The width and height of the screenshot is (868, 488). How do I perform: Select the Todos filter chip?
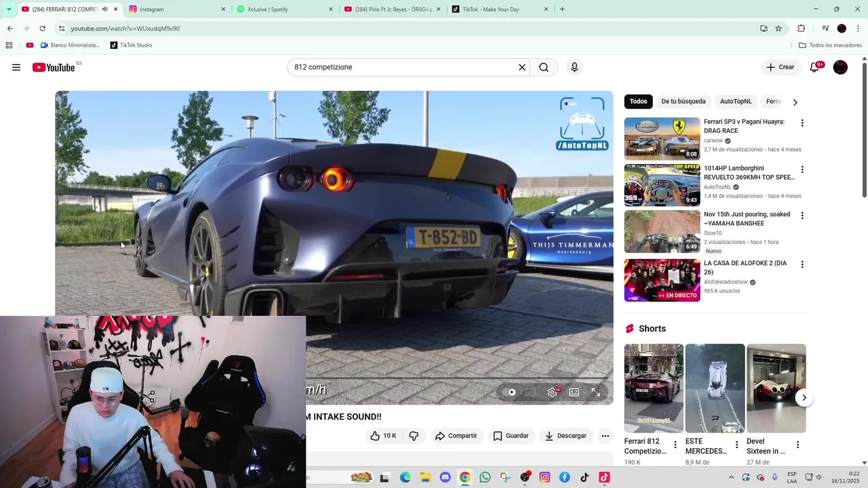pos(638,102)
